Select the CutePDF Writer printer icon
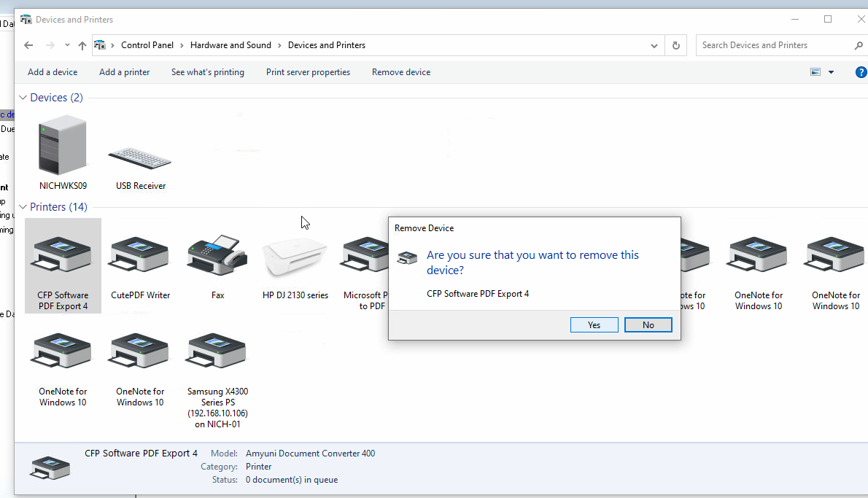 pos(140,257)
